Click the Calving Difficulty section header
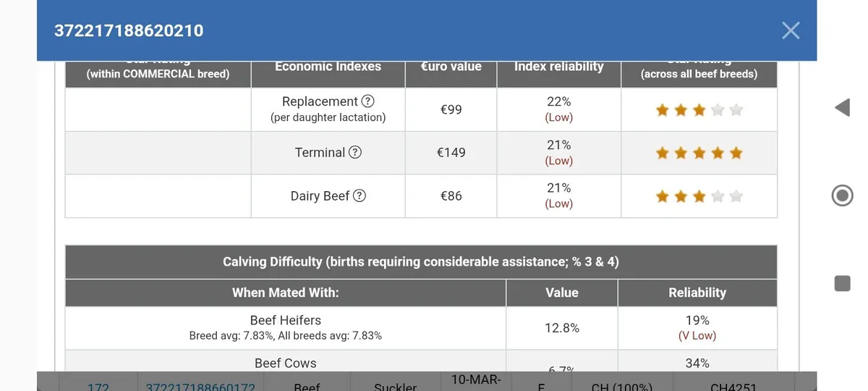868x391 pixels. tap(420, 262)
